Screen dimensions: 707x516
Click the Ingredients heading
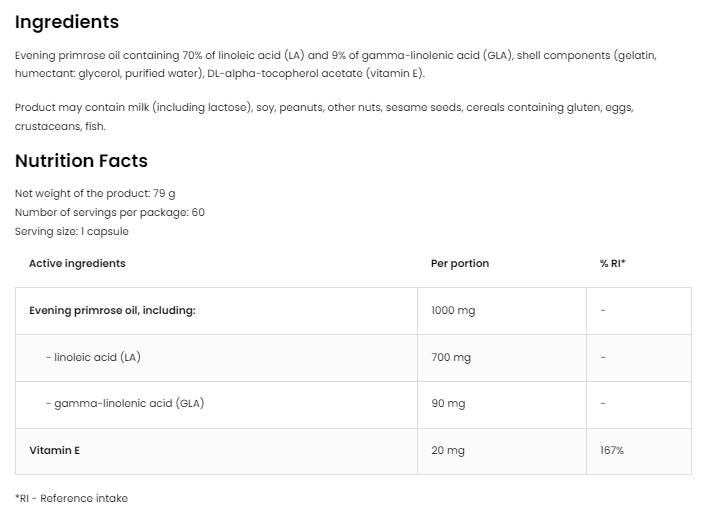tap(67, 22)
